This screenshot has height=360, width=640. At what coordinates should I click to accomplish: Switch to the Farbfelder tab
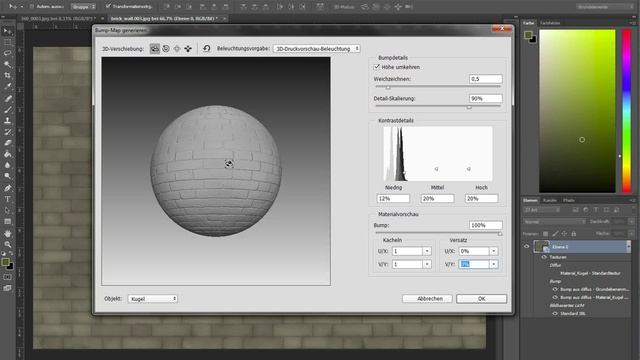550,23
